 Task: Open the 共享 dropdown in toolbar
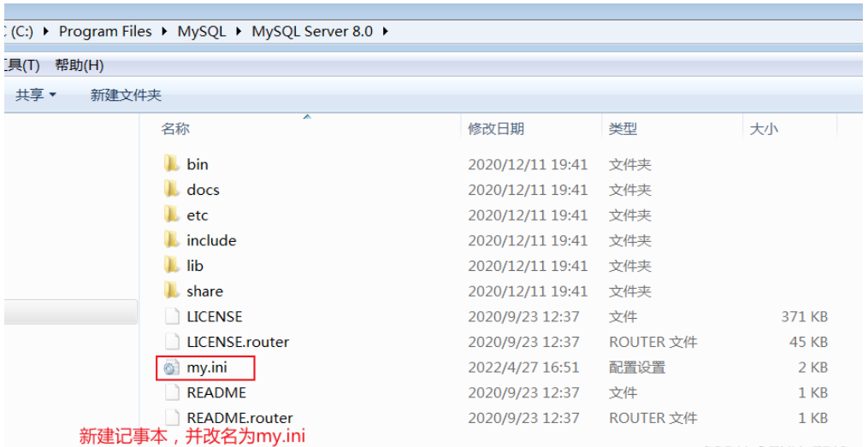click(36, 95)
